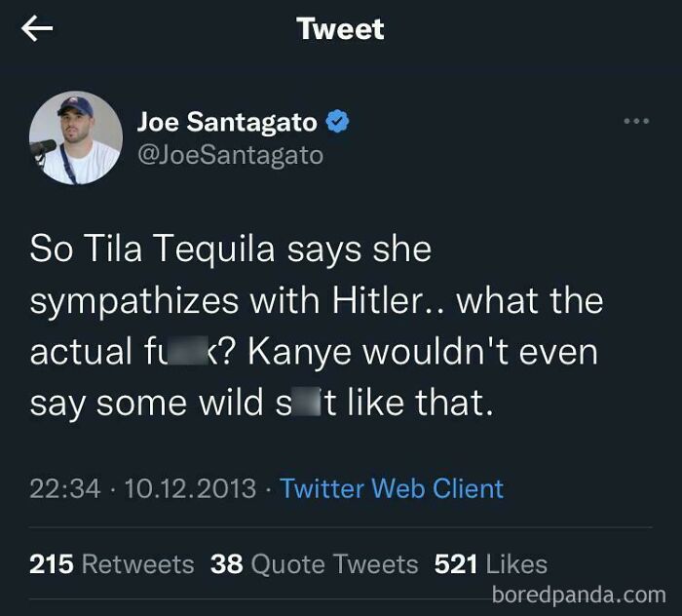Screen dimensions: 682x616
Task: Click the Tweet header title
Action: (x=341, y=29)
